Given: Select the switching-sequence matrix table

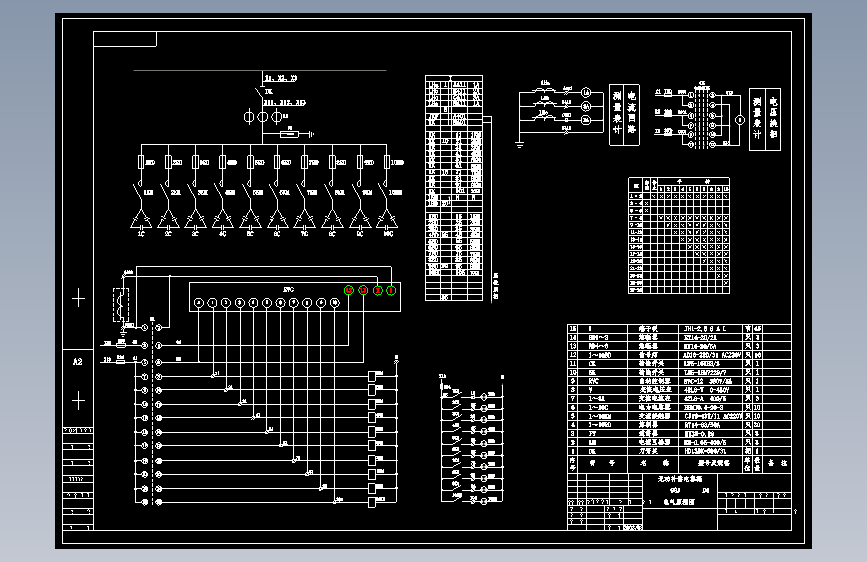Looking at the screenshot, I should 679,235.
